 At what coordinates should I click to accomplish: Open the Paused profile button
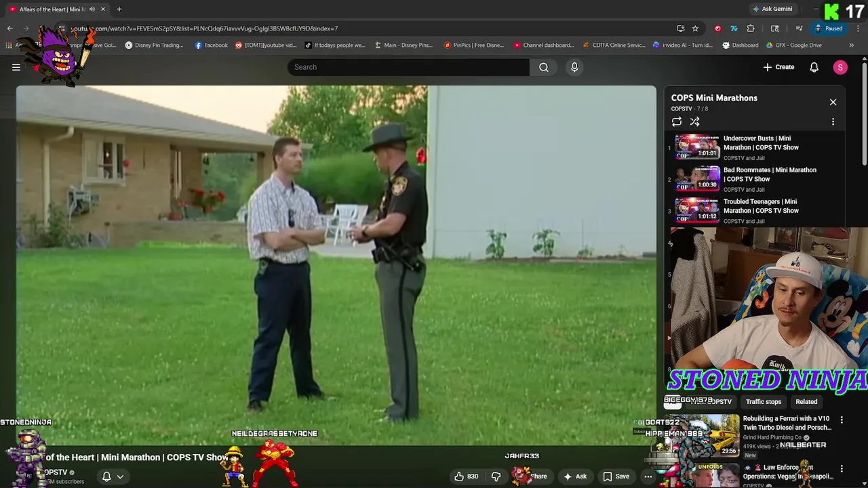click(x=829, y=28)
